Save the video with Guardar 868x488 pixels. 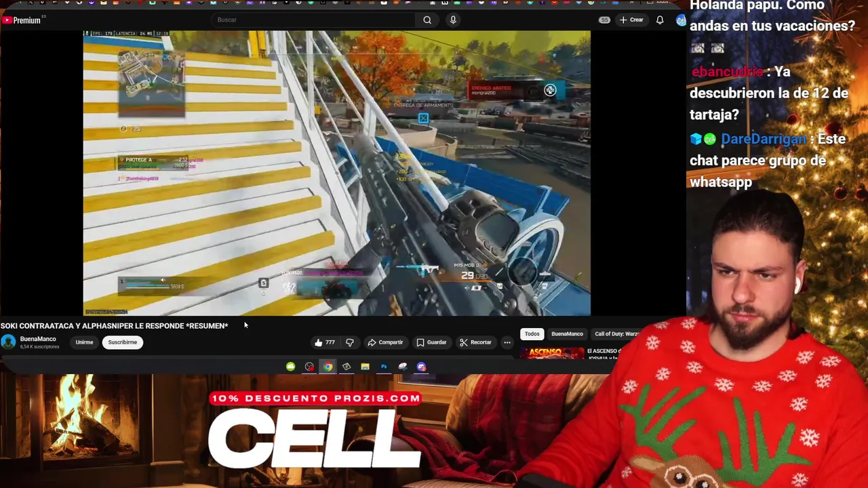click(431, 342)
